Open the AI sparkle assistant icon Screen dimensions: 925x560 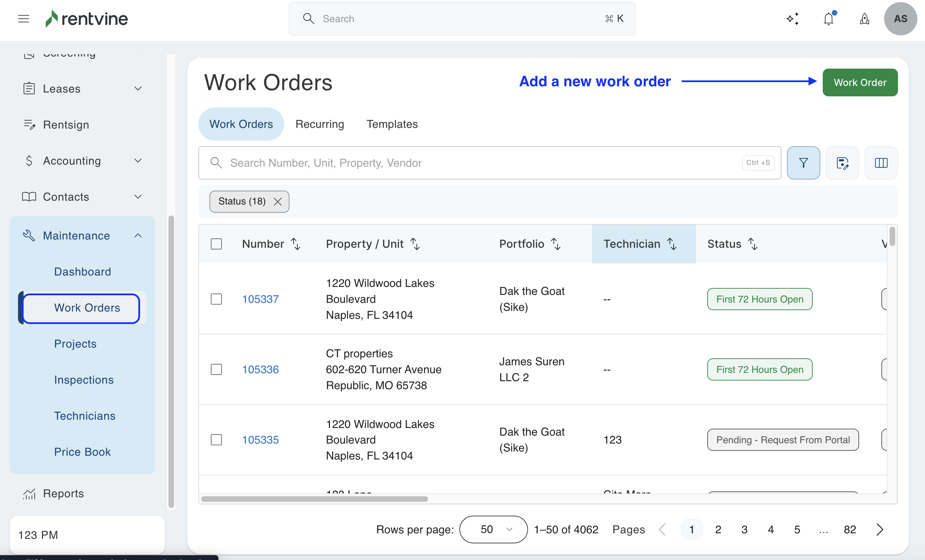[x=793, y=19]
